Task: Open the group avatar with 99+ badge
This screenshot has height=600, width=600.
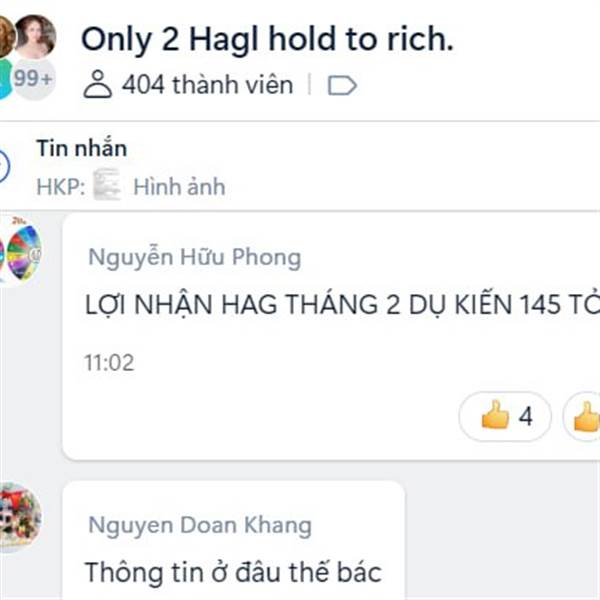Action: coord(28,57)
